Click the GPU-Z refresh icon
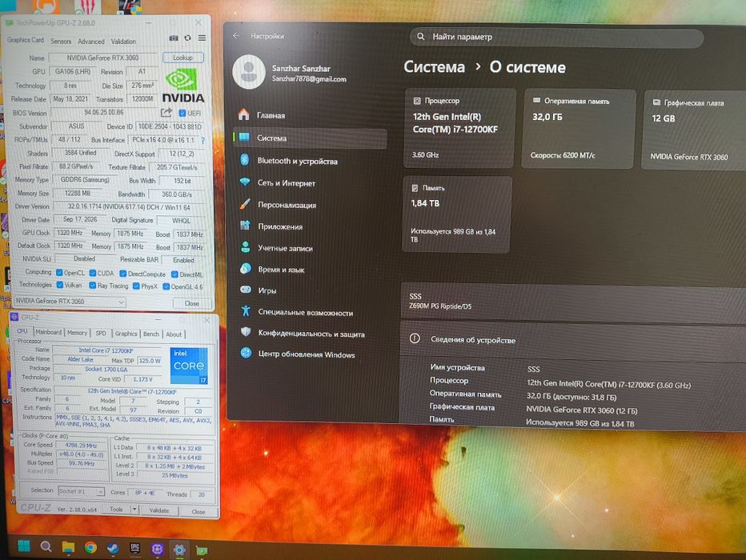This screenshot has width=746, height=560. [x=187, y=38]
